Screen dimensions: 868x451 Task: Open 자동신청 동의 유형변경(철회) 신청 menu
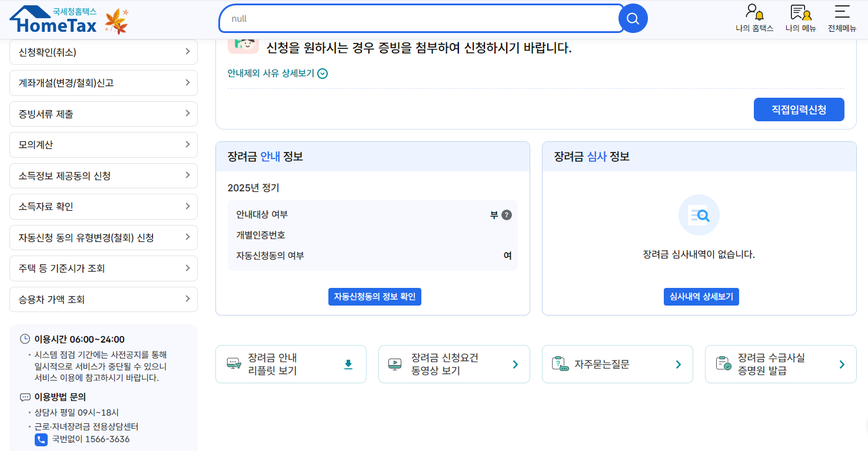click(104, 237)
